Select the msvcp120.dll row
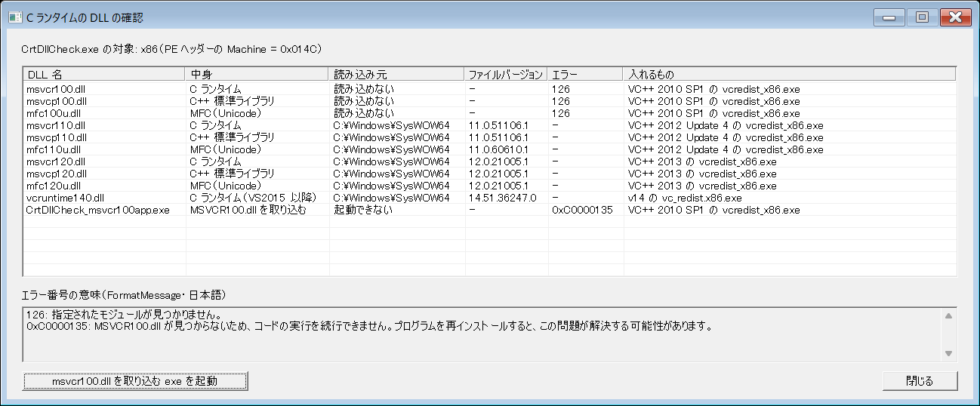This screenshot has height=406, width=980. click(x=490, y=174)
